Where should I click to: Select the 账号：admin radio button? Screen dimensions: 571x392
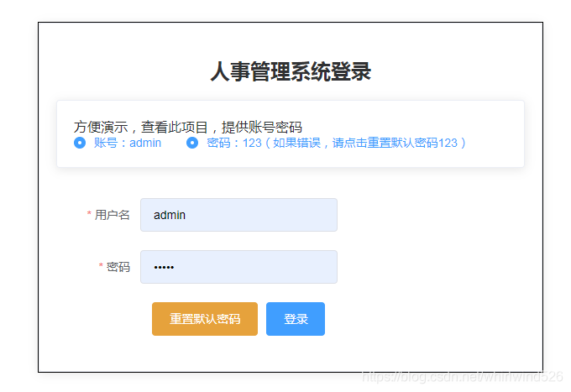[x=80, y=143]
